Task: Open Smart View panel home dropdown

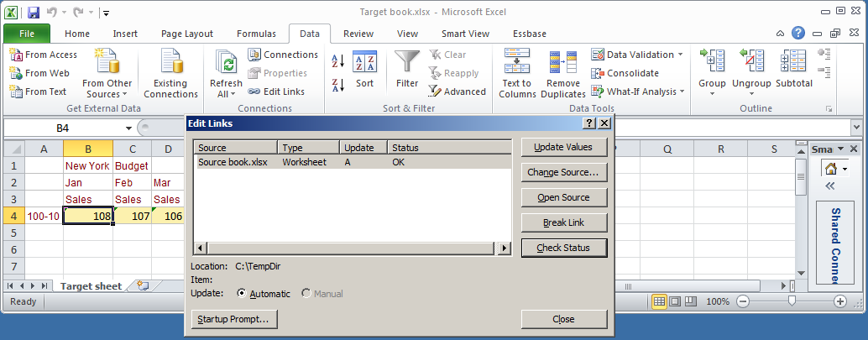Action: click(x=844, y=169)
